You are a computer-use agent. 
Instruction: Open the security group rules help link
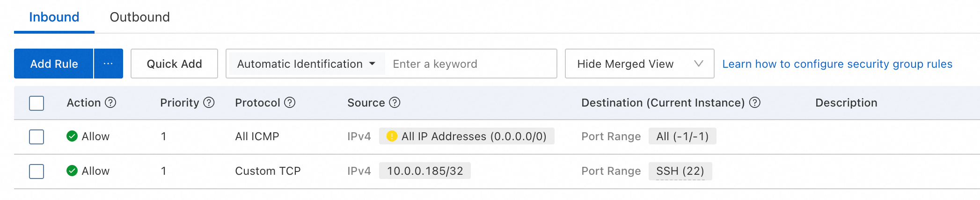pos(837,64)
